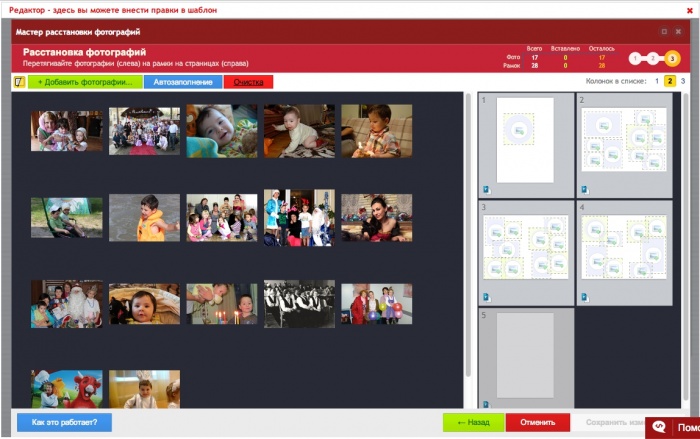Set list columns to 3
Image resolution: width=700 pixels, height=439 pixels.
(683, 81)
